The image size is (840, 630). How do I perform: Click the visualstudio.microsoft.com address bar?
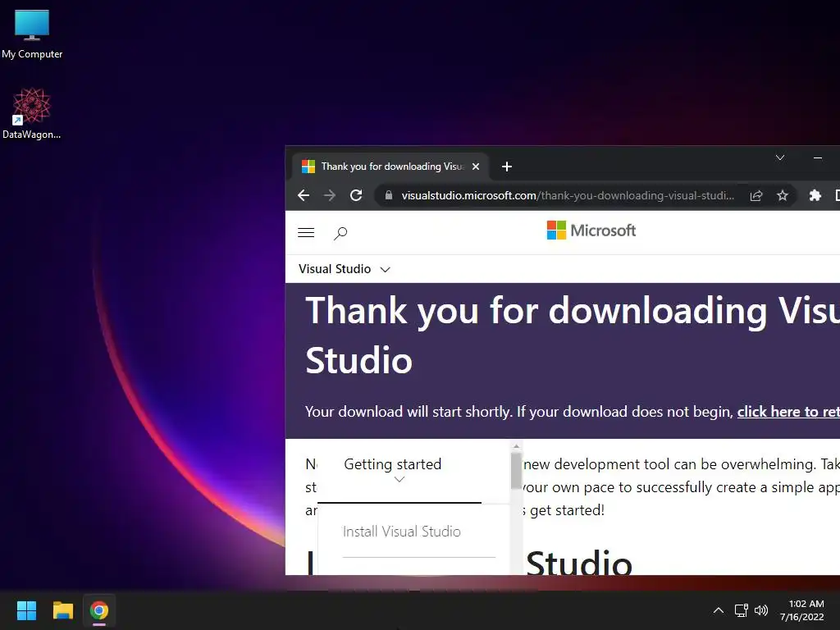point(568,195)
